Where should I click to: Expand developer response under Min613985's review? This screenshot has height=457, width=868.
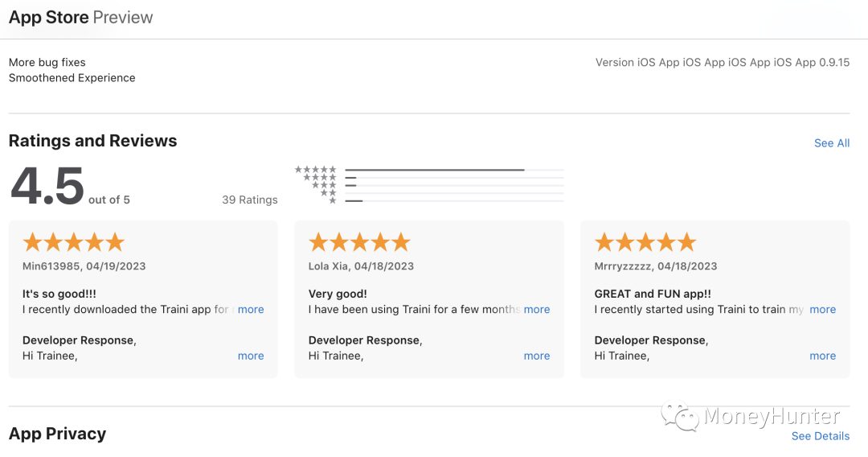(251, 356)
